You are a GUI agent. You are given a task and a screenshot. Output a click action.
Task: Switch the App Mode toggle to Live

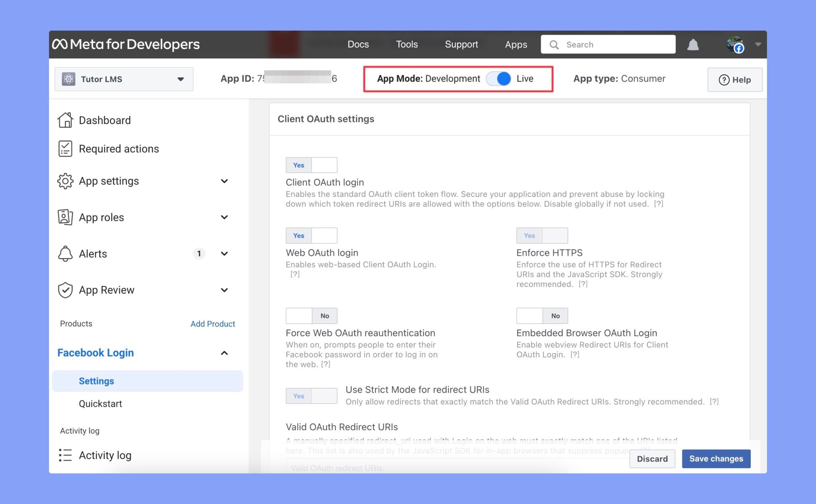498,78
